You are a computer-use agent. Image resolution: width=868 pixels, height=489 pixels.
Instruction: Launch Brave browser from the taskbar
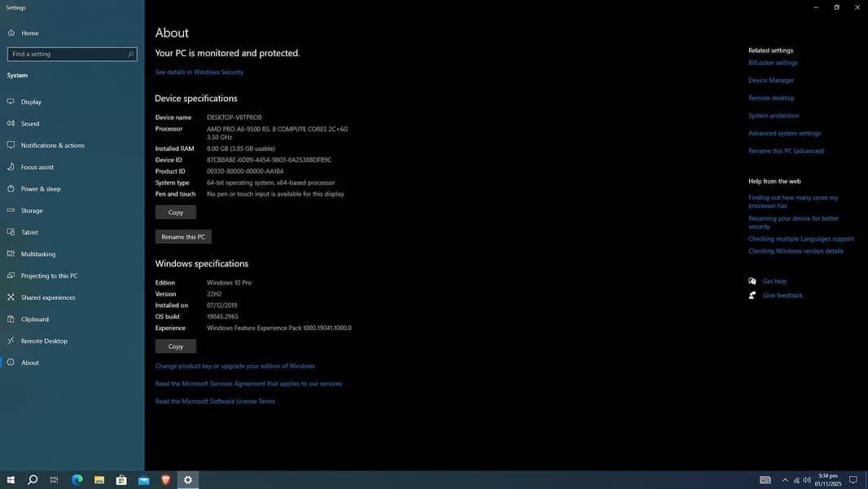point(166,480)
